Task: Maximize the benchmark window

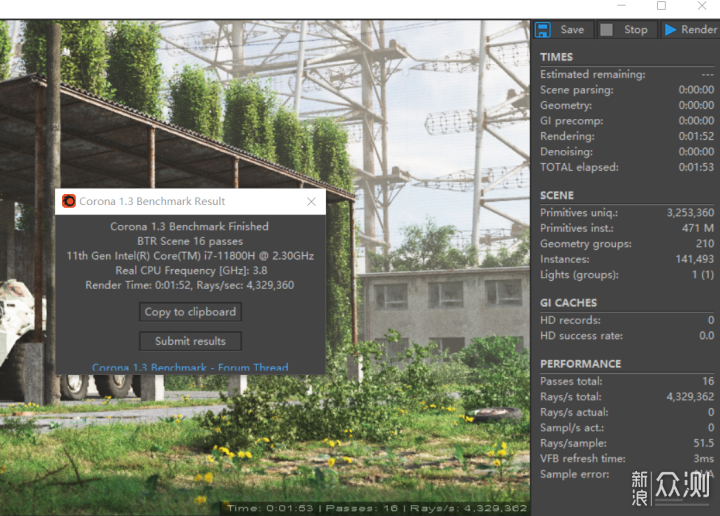Action: (x=661, y=6)
